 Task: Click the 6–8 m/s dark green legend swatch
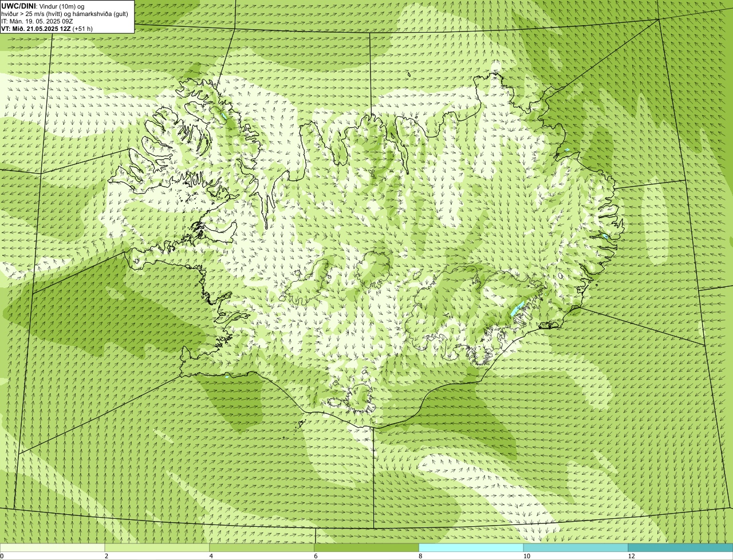366,548
